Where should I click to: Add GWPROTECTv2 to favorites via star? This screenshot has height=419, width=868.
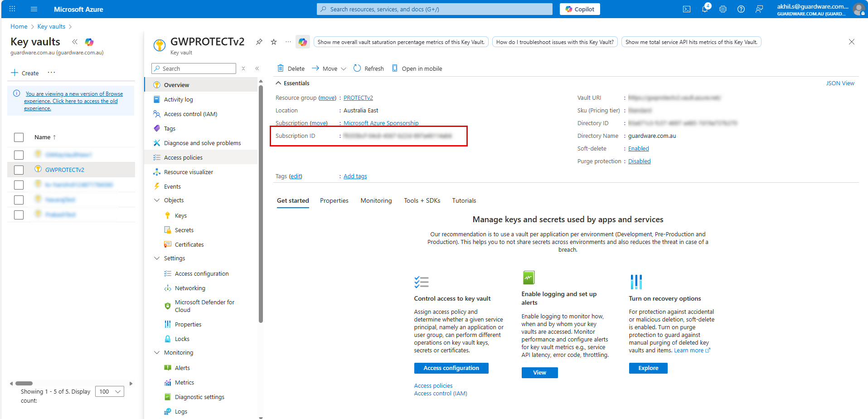tap(273, 41)
